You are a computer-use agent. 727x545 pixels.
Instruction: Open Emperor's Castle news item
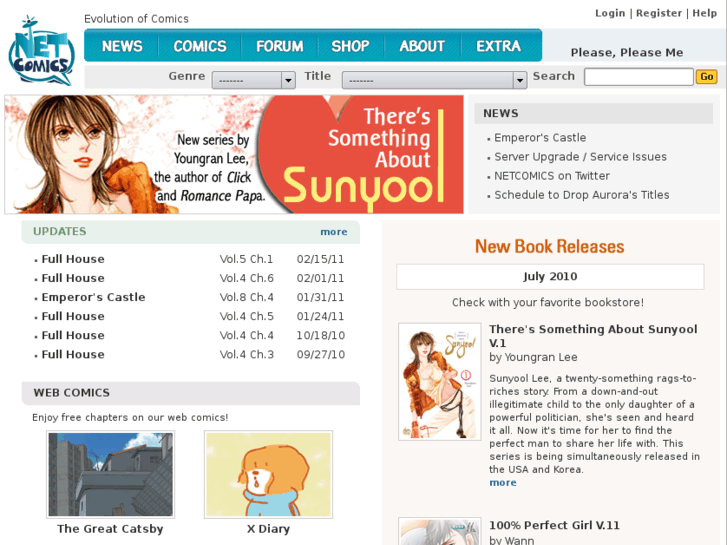[540, 138]
